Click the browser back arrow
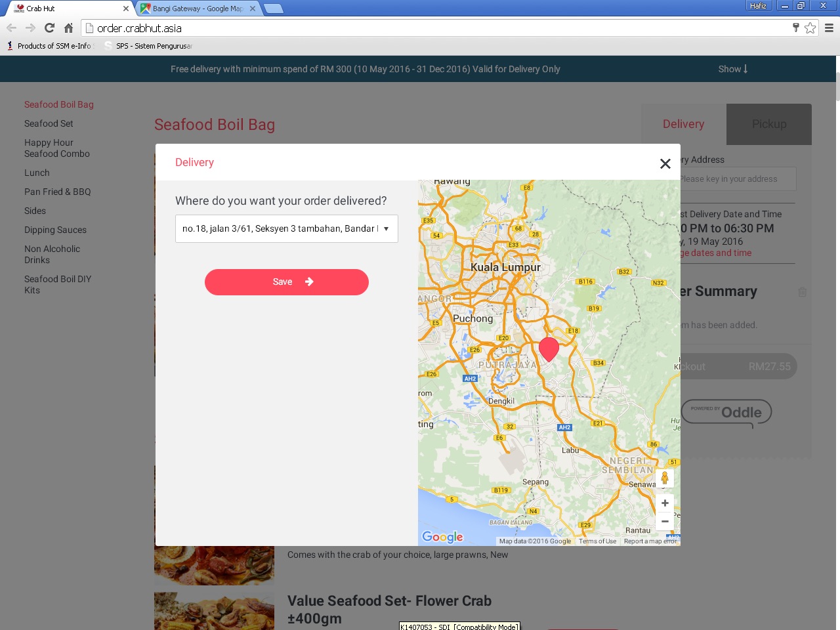 11,28
